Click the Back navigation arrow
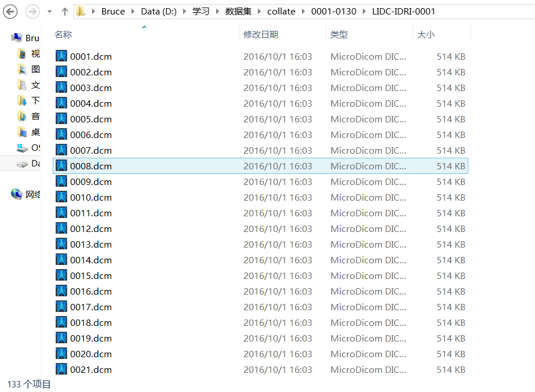535x392 pixels. tap(10, 12)
